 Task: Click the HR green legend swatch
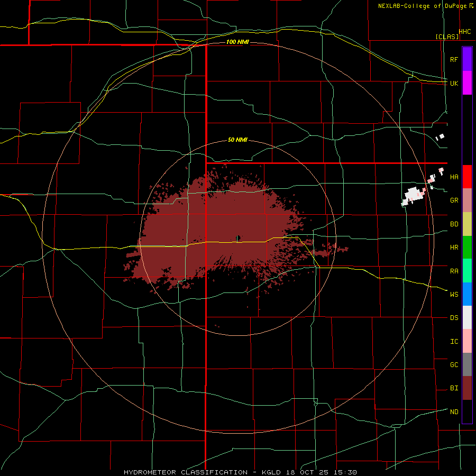click(x=467, y=248)
